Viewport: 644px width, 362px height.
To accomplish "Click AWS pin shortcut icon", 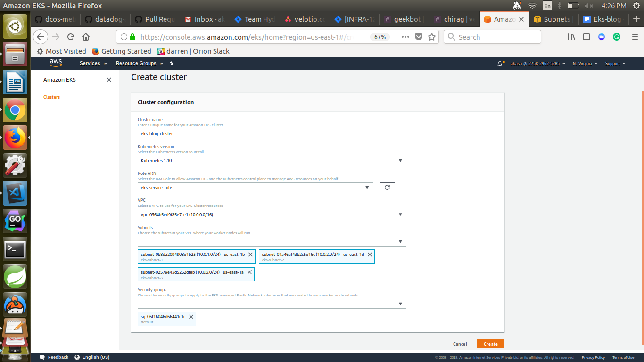I will 172,63.
